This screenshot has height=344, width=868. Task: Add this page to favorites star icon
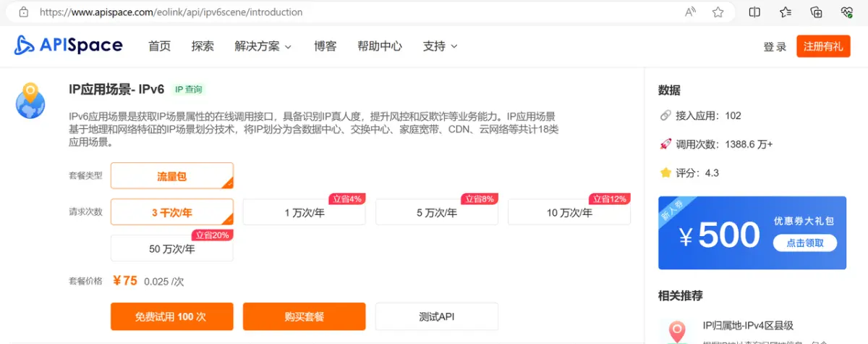(718, 12)
